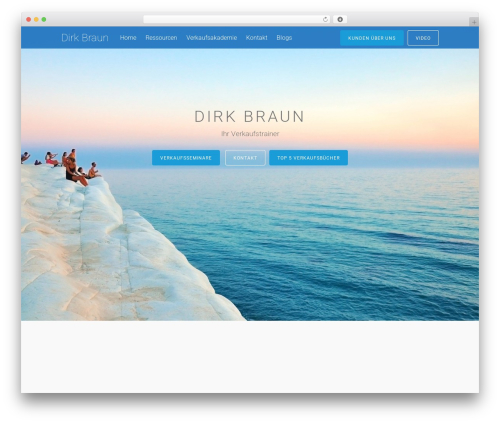This screenshot has height=423, width=500.
Task: Click the Kunden über uns button
Action: coord(372,38)
